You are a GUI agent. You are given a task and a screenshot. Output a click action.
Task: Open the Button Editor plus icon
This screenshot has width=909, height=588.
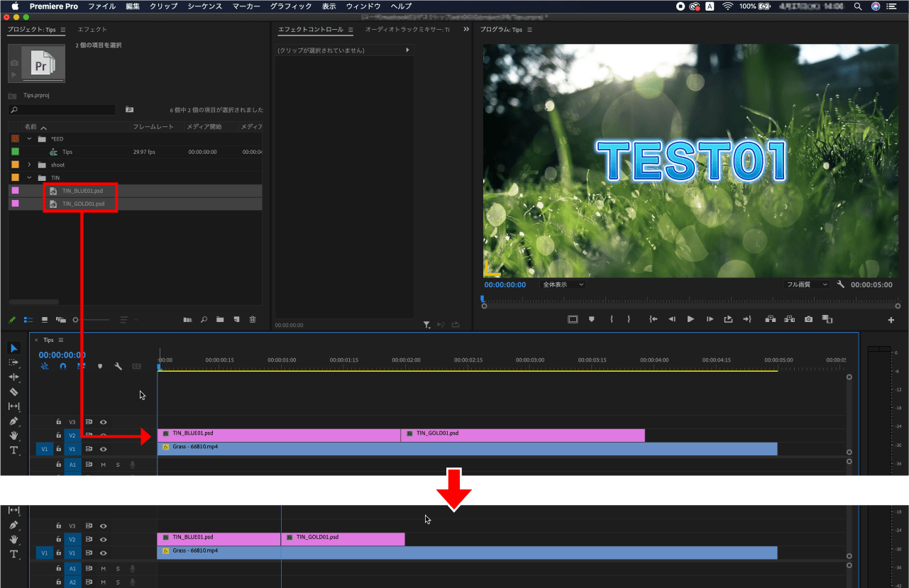891,320
